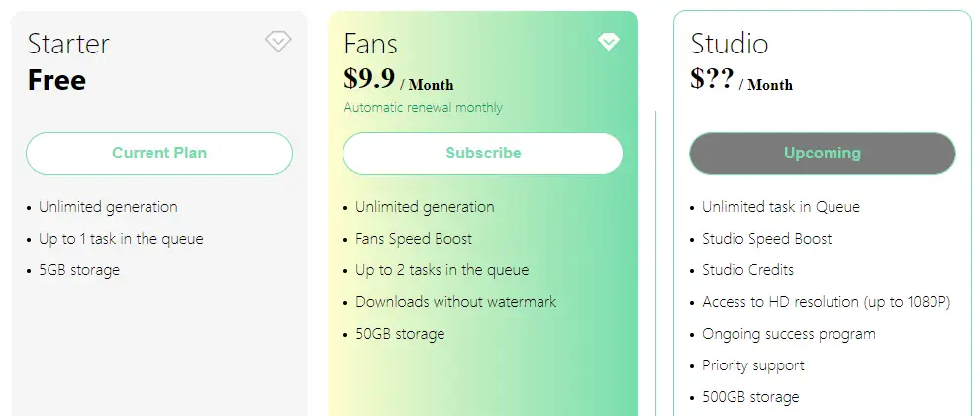This screenshot has width=980, height=416.
Task: Click the Starter plan's Free price label
Action: (x=56, y=80)
